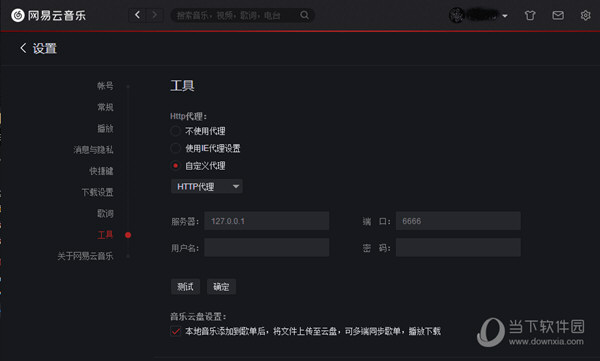This screenshot has width=600, height=361.
Task: Click the 端口 field showing 6666
Action: [x=458, y=221]
